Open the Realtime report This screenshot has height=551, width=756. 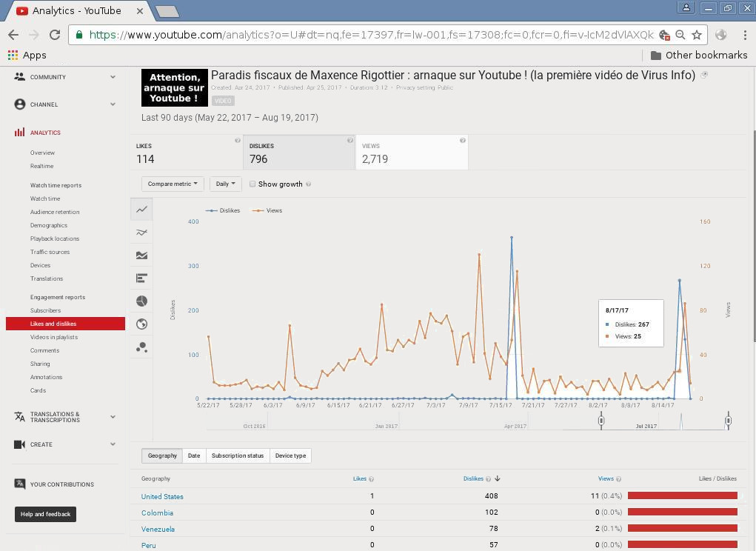[x=42, y=166]
